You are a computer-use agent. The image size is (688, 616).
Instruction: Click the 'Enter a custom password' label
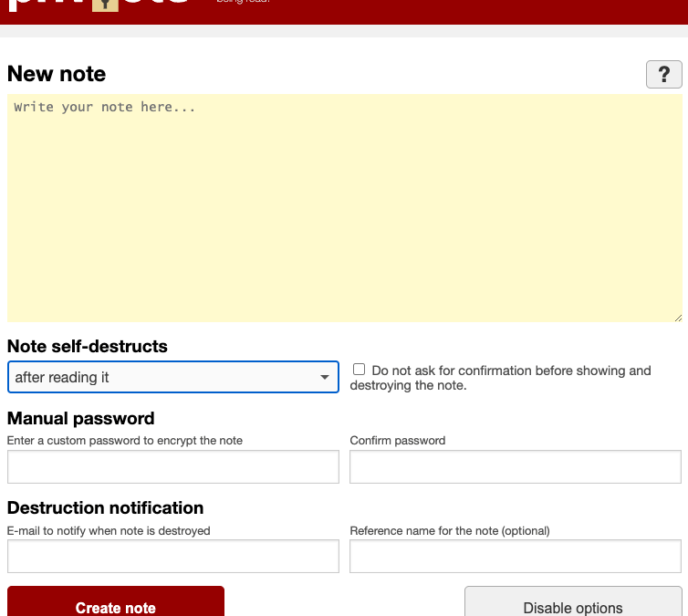click(x=125, y=441)
